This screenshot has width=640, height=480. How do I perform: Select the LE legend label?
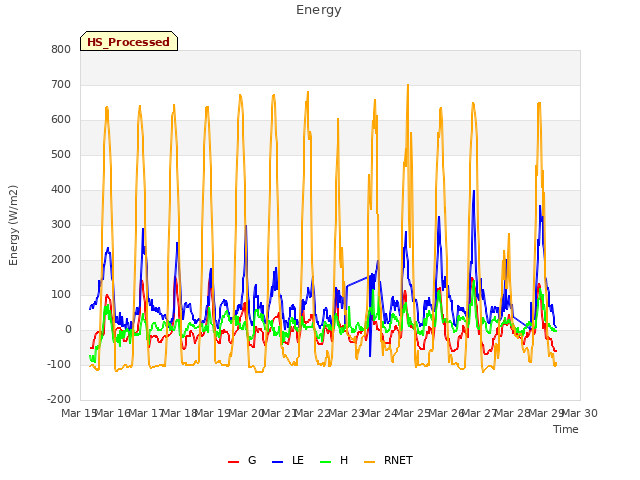pos(298,460)
